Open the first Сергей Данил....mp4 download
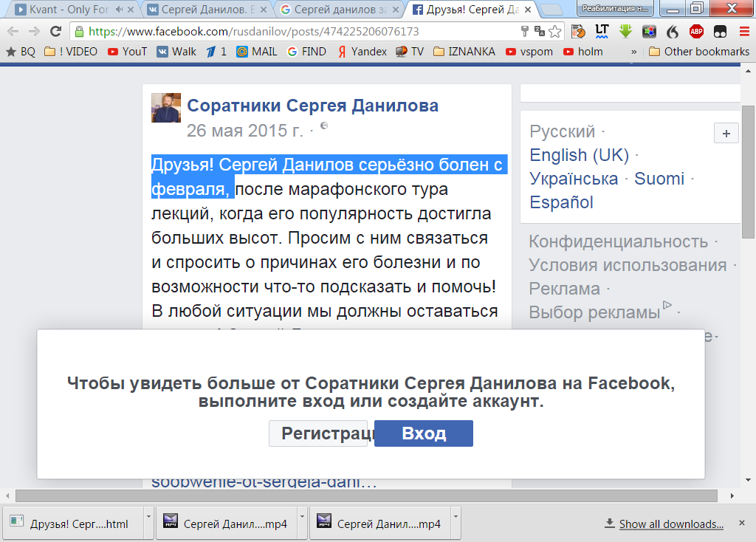 coord(227,524)
